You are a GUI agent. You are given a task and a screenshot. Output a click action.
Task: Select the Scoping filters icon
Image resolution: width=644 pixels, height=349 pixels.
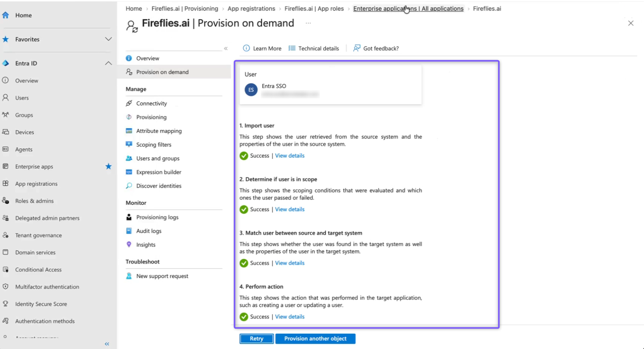click(129, 144)
